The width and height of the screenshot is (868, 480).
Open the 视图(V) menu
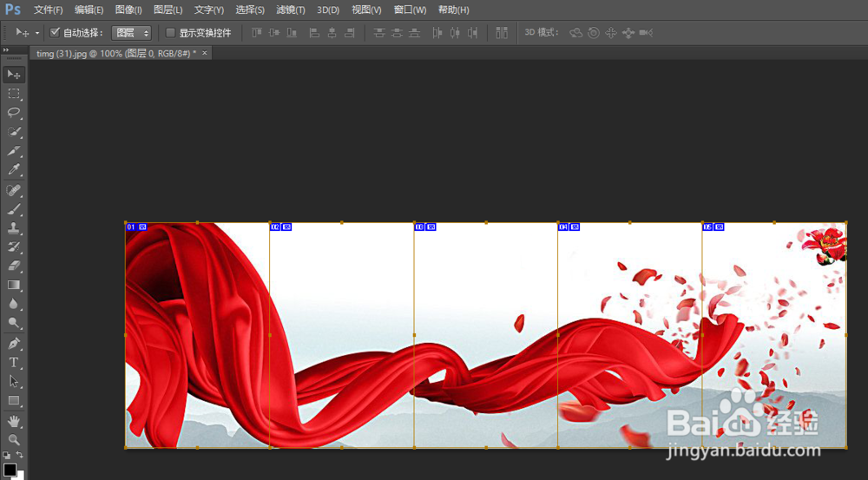(x=366, y=10)
